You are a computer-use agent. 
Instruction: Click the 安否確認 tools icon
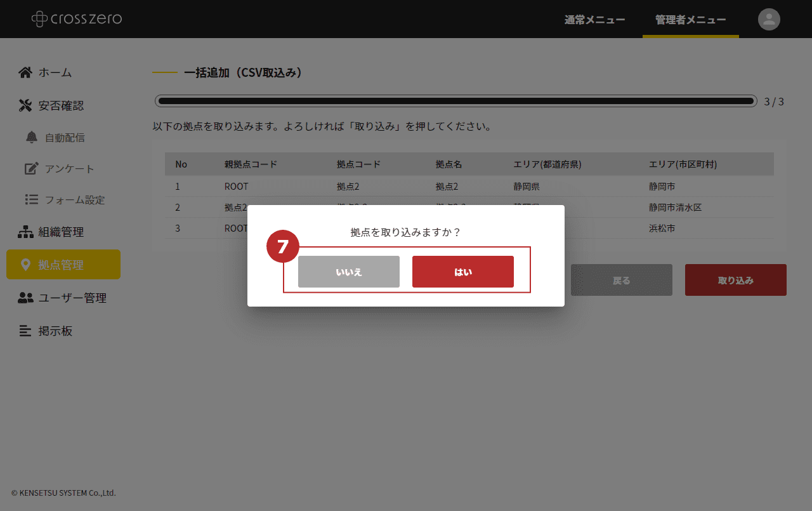25,105
